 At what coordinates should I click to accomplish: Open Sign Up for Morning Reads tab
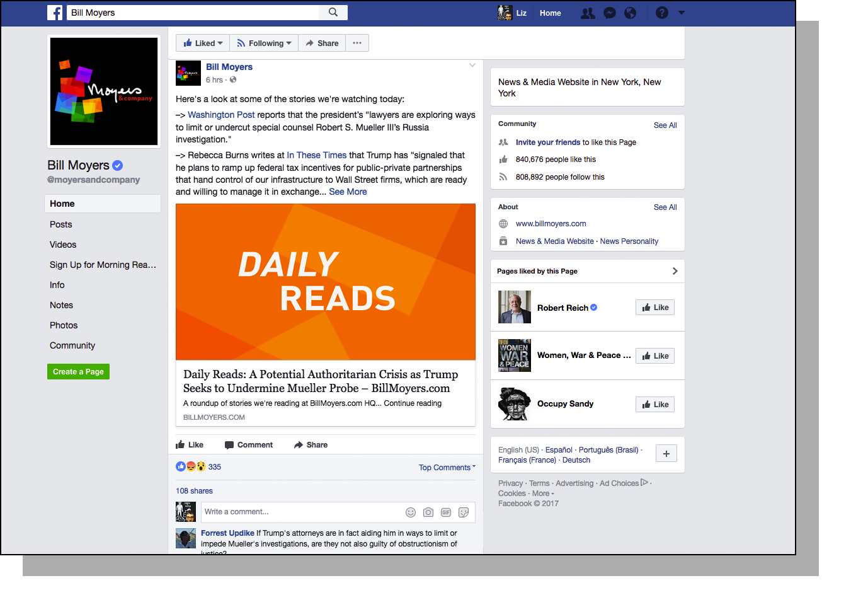pos(103,265)
